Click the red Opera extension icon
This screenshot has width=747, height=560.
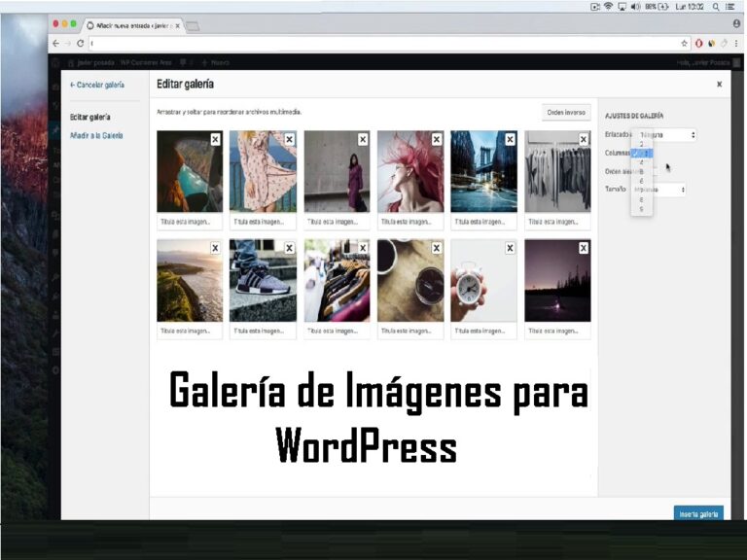699,44
